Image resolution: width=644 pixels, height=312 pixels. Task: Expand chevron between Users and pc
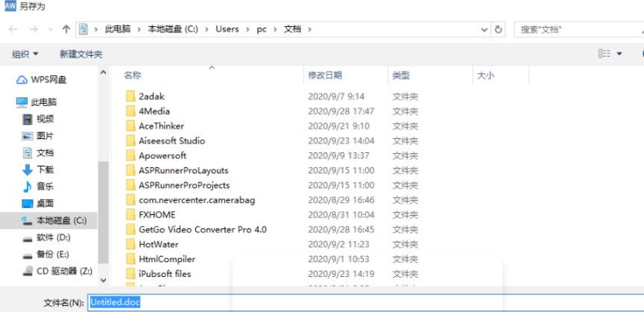(247, 30)
